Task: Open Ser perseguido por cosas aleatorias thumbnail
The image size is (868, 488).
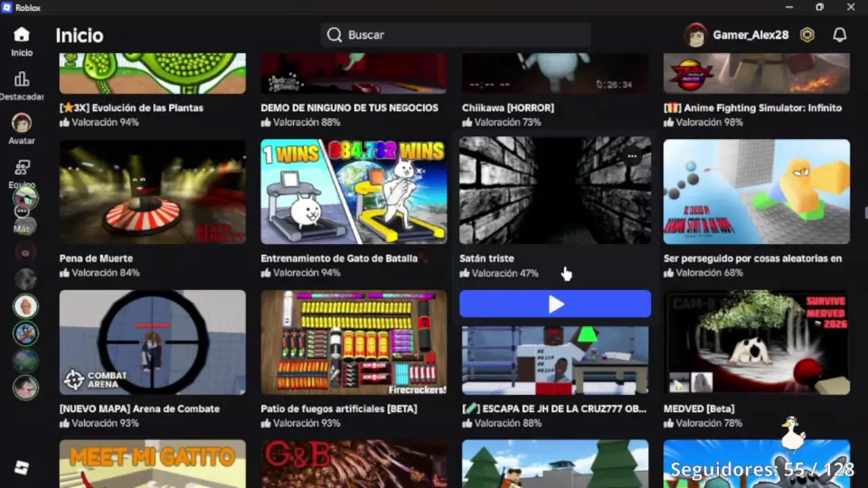Action: (x=757, y=192)
